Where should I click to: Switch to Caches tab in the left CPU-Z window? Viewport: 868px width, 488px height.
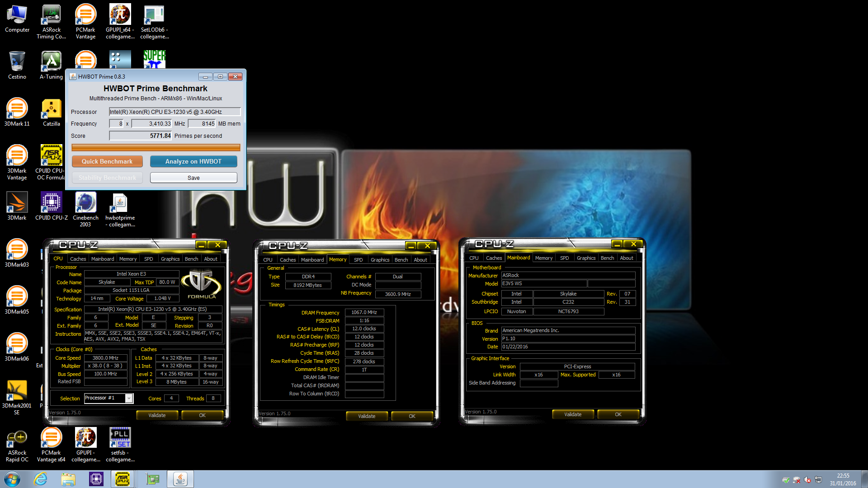point(78,259)
